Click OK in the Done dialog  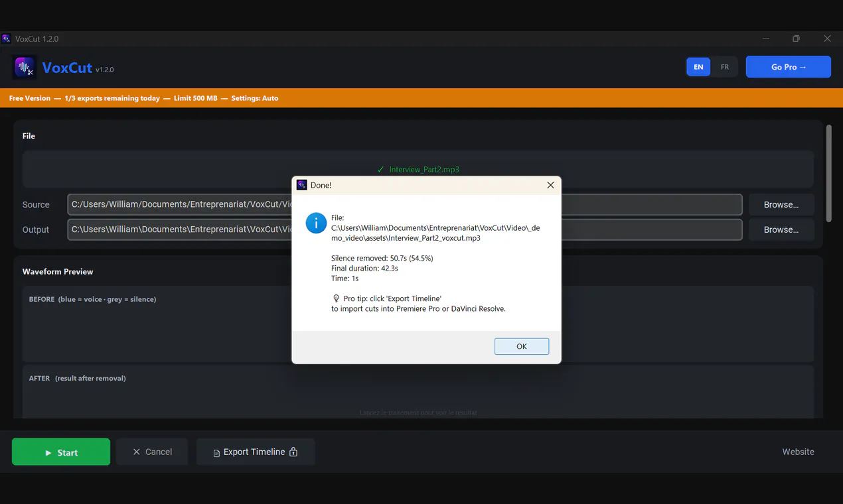click(521, 346)
